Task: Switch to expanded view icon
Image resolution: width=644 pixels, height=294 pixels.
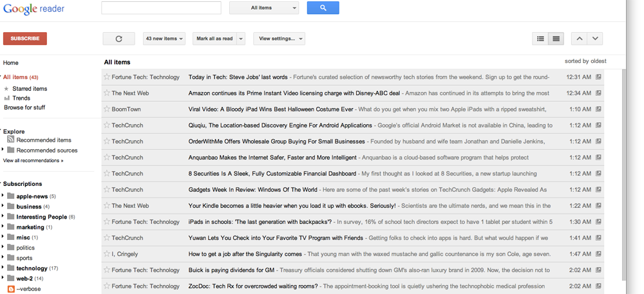Action: pos(556,39)
